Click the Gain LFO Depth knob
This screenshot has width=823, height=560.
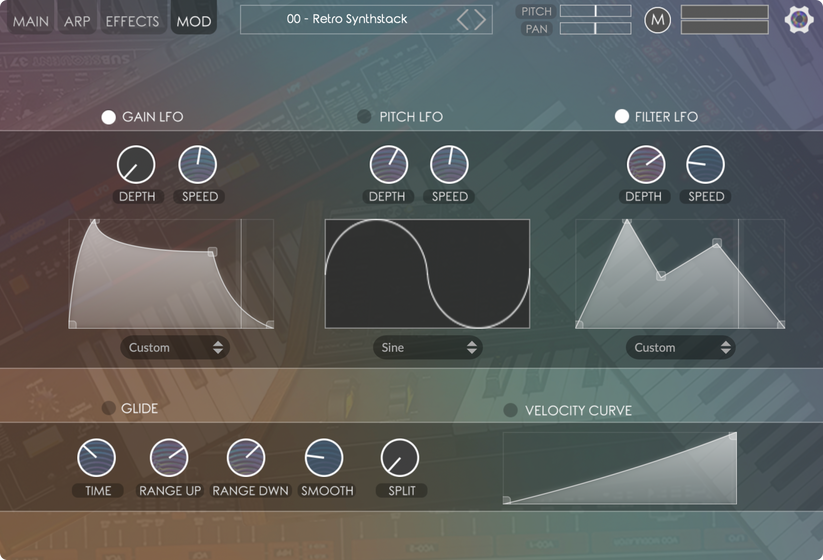(136, 165)
